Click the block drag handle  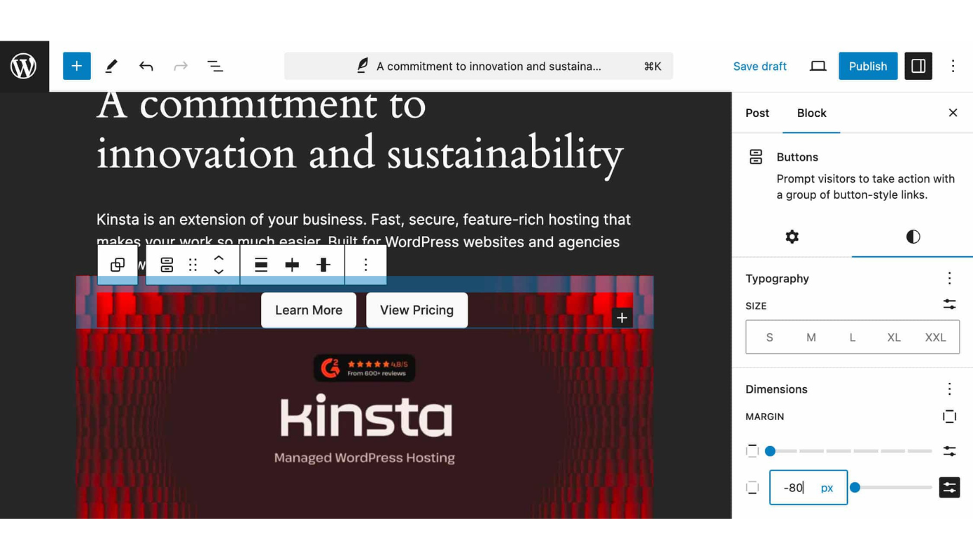pyautogui.click(x=192, y=265)
